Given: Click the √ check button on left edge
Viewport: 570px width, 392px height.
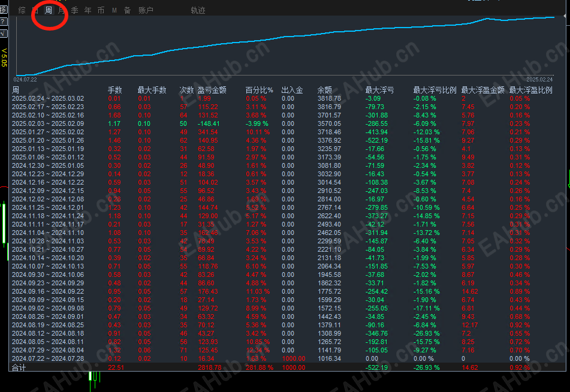Looking at the screenshot, I should (3, 34).
